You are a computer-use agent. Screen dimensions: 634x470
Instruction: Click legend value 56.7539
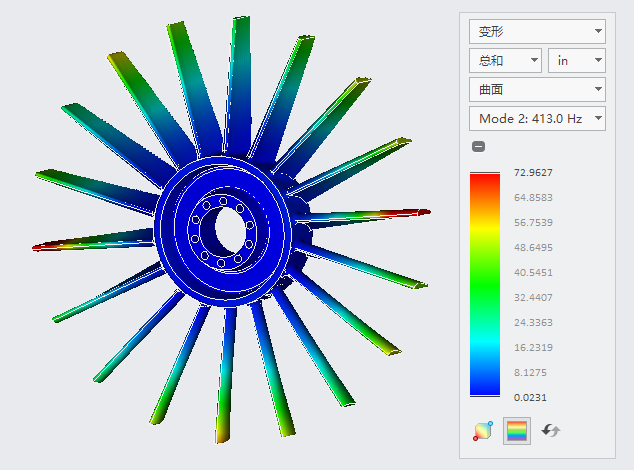[533, 222]
